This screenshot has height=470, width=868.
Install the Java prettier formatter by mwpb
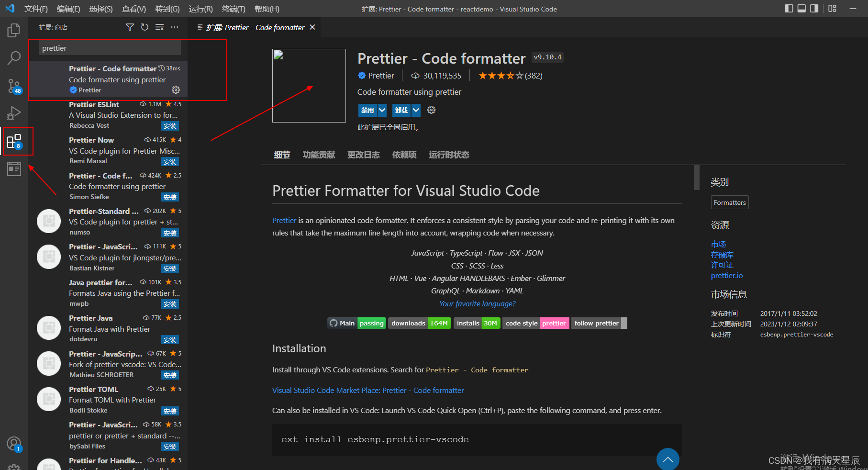tap(170, 304)
